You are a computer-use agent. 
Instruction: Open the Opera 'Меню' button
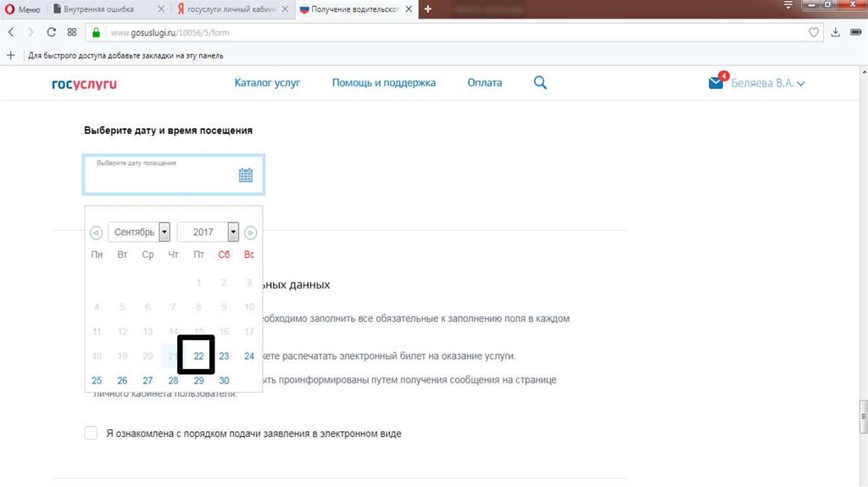[x=24, y=9]
